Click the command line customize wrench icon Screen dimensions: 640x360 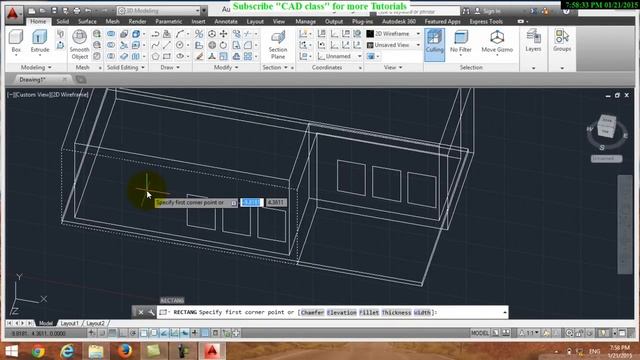pos(151,312)
